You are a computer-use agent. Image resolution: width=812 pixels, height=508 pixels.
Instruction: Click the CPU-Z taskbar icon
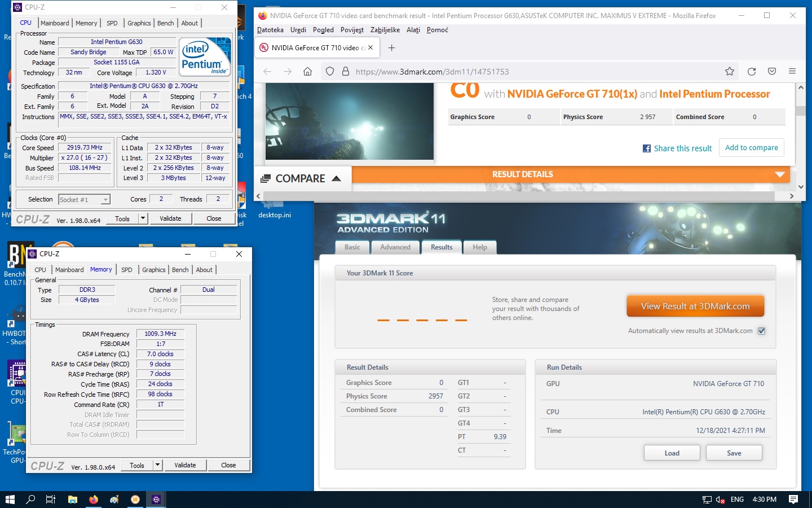coord(156,500)
